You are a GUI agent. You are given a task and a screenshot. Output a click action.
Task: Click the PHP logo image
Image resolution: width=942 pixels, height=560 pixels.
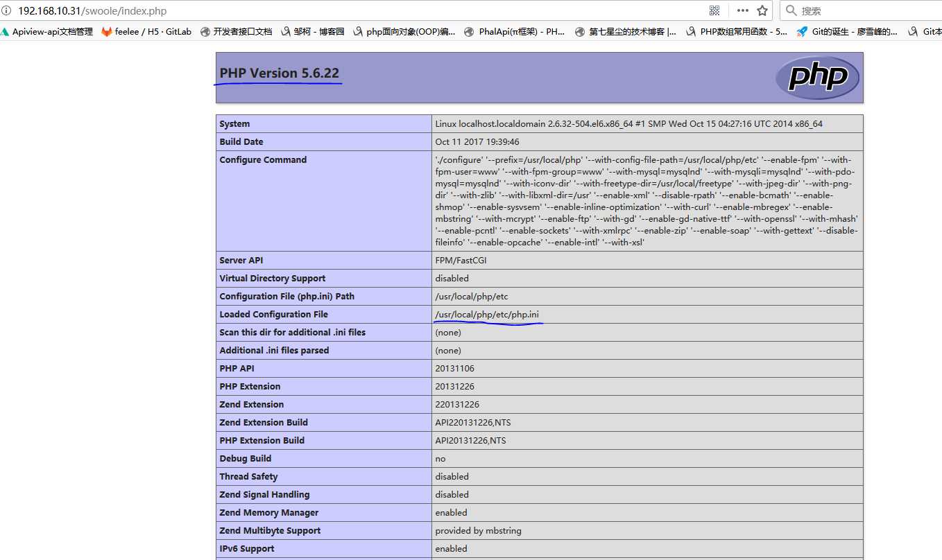tap(816, 77)
